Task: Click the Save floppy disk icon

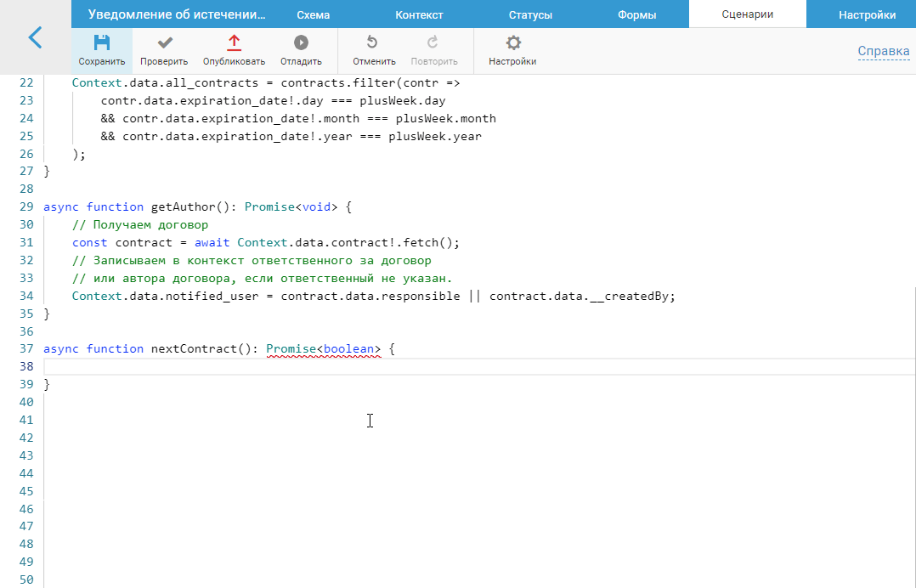Action: click(x=101, y=44)
